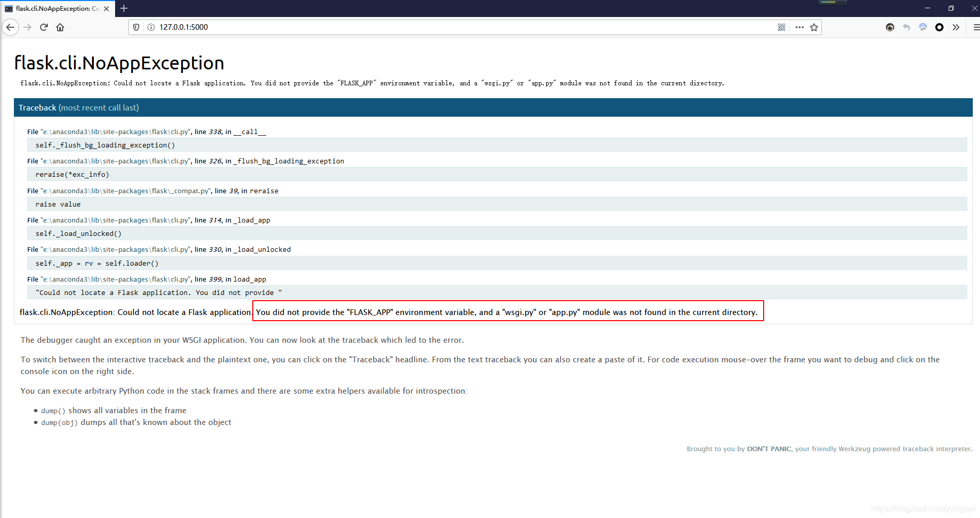
Task: Show site information for 127.0.0.1
Action: (151, 27)
